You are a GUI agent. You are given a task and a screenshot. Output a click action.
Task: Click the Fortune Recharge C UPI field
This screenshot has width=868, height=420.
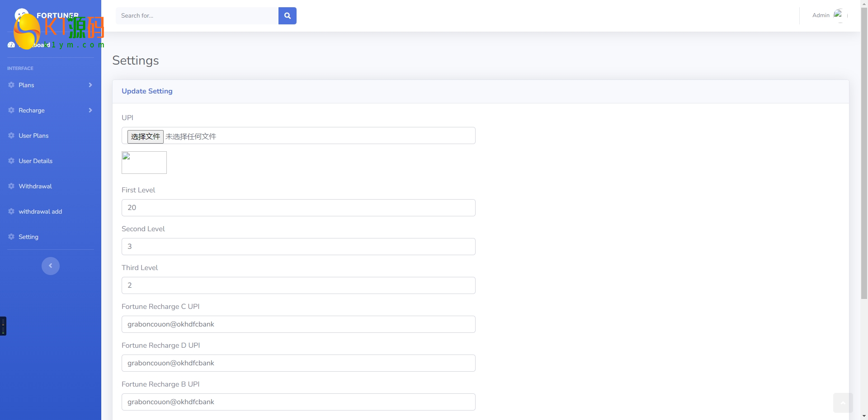[298, 324]
